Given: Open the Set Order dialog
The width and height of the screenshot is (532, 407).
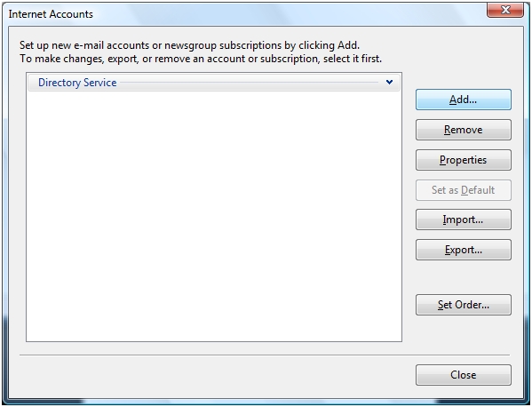Looking at the screenshot, I should [x=463, y=305].
